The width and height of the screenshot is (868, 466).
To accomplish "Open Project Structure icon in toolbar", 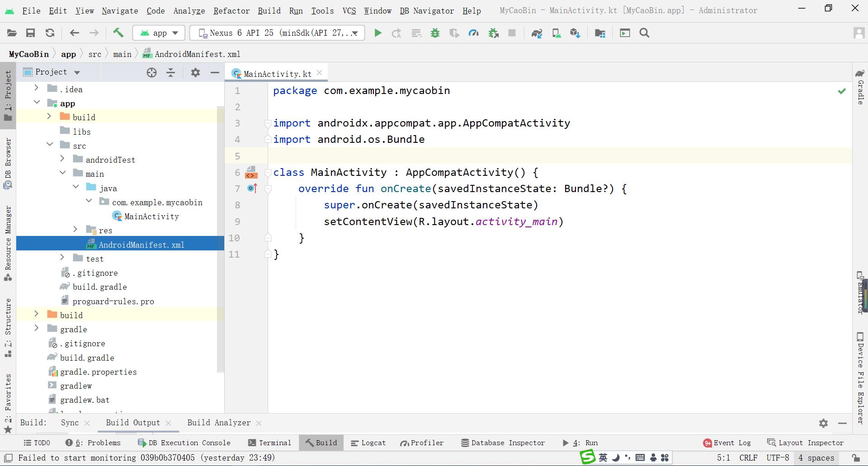I will point(600,33).
